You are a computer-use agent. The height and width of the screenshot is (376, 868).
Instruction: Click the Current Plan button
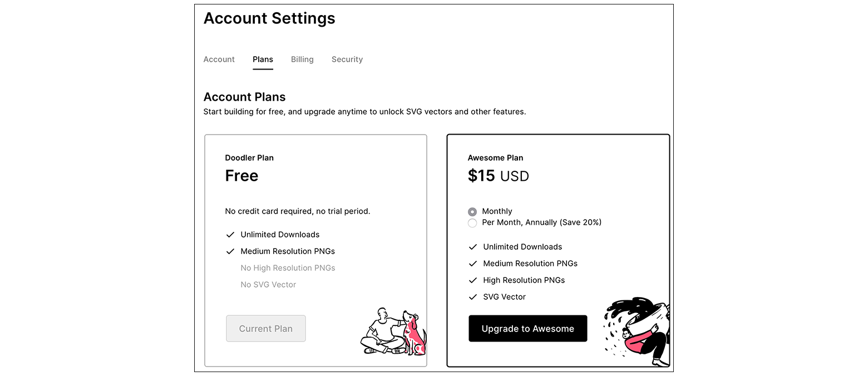(x=266, y=329)
